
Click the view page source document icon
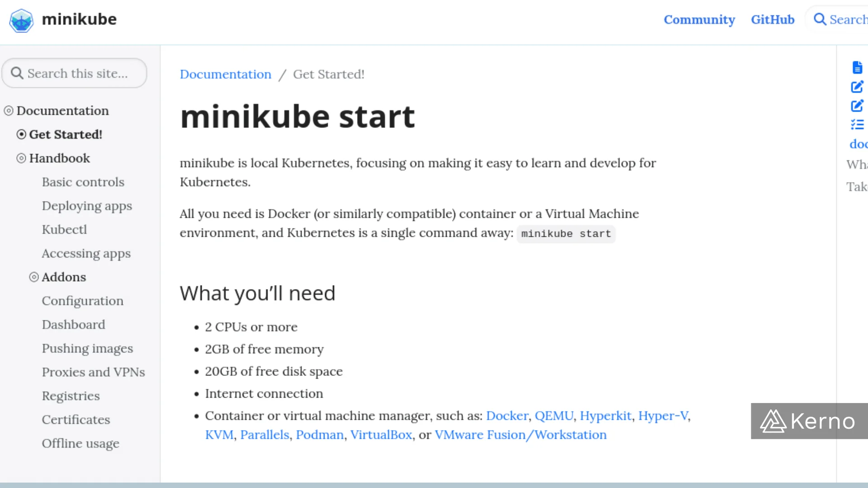pos(857,67)
